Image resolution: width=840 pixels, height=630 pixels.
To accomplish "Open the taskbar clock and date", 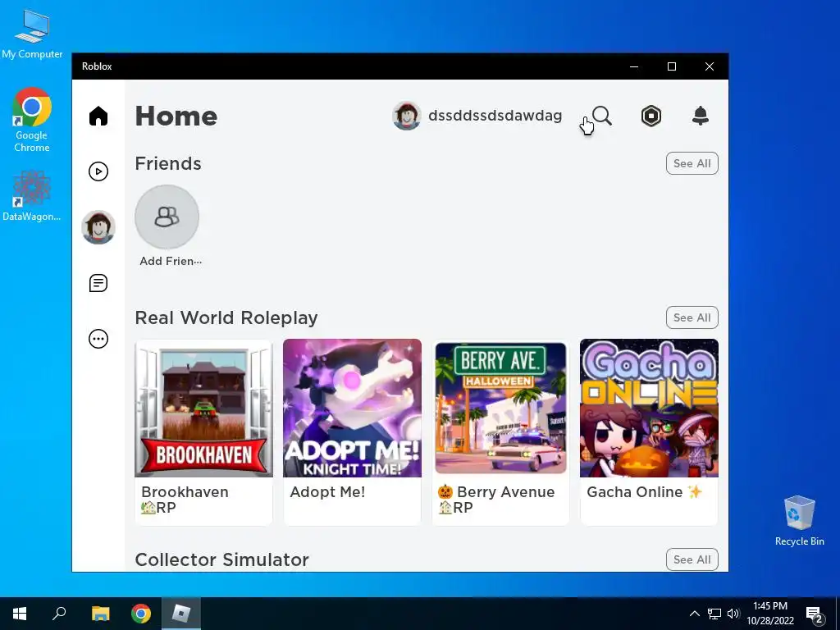I will (x=770, y=614).
